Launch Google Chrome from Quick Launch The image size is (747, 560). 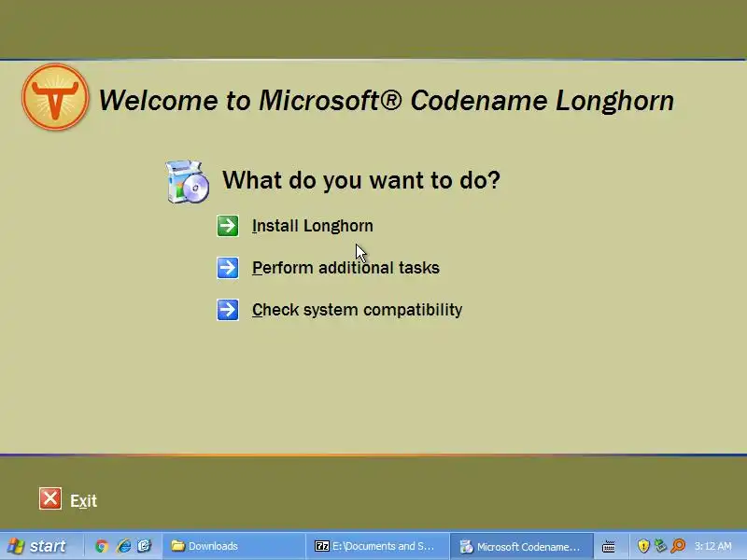[x=102, y=546]
